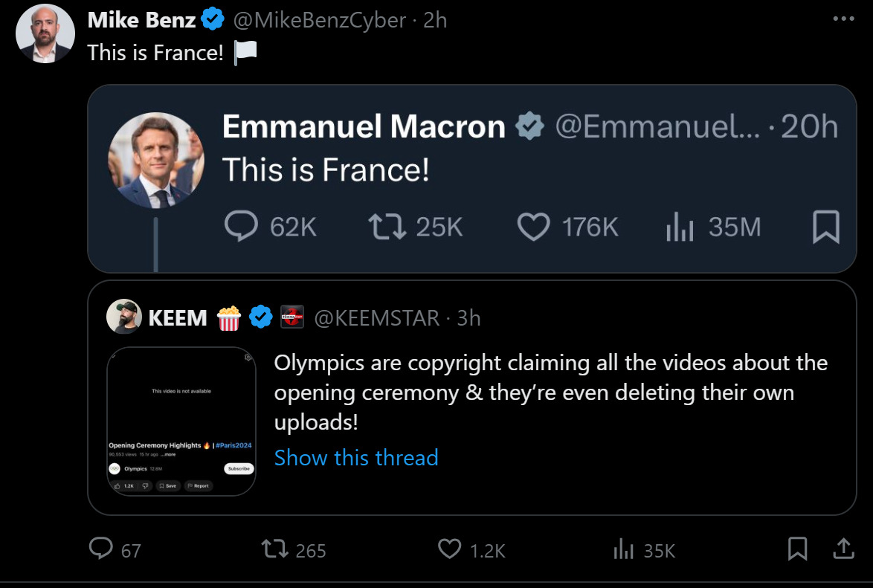
Task: Click "Show this thread" link
Action: tap(355, 457)
